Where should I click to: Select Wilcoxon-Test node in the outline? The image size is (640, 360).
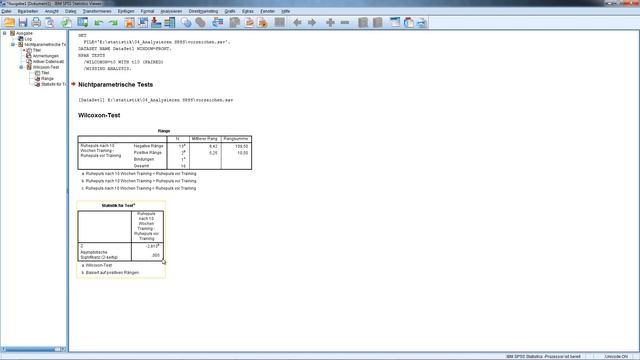pos(46,67)
